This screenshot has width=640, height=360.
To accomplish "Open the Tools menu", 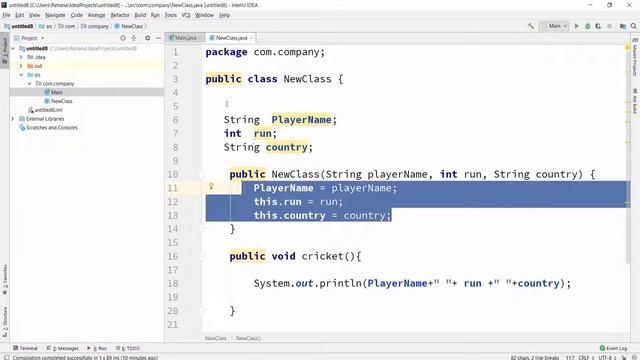I will (x=171, y=15).
